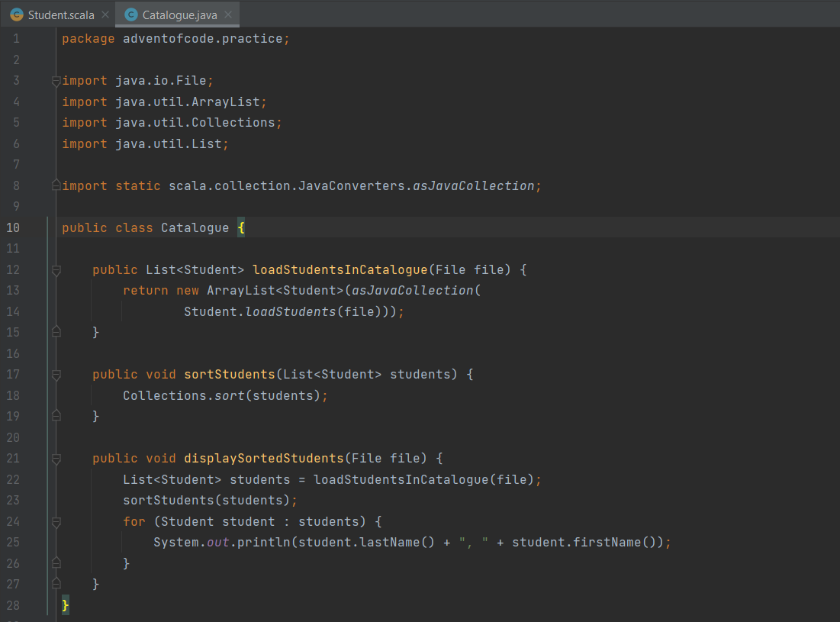Click the highlighted closing brace on line 28
The width and height of the screenshot is (840, 622).
[66, 605]
